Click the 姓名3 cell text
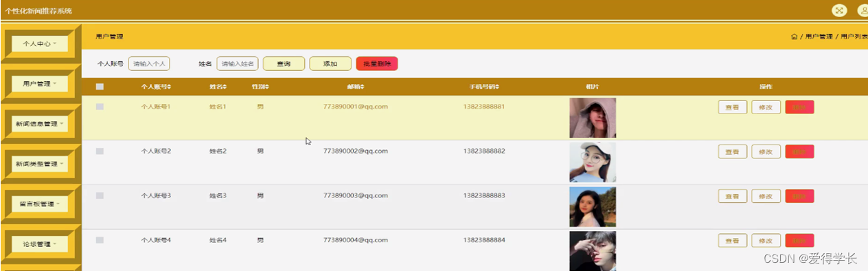 tap(218, 195)
